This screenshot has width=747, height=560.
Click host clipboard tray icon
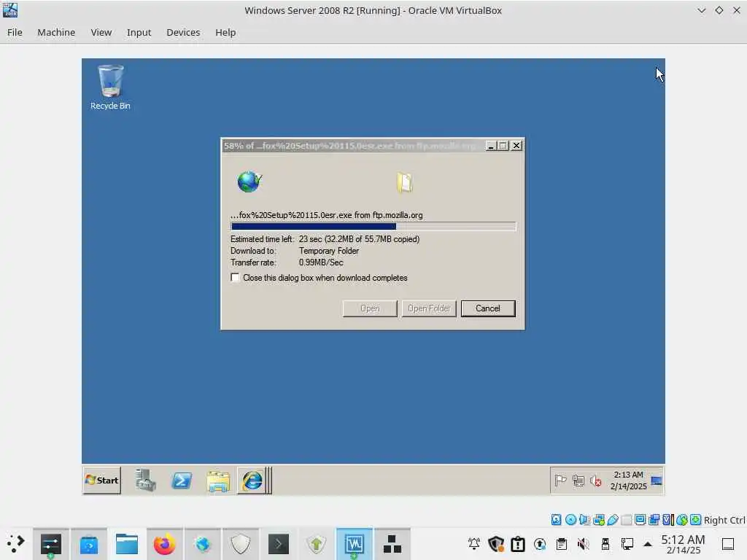coord(562,543)
